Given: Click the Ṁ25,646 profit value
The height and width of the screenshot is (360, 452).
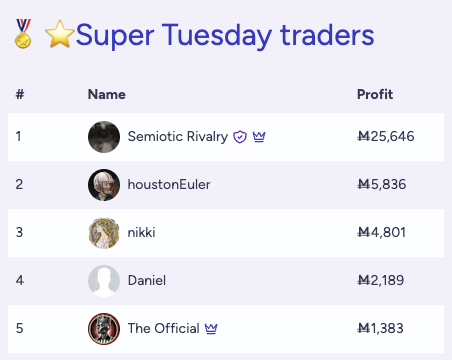Looking at the screenshot, I should [x=386, y=136].
